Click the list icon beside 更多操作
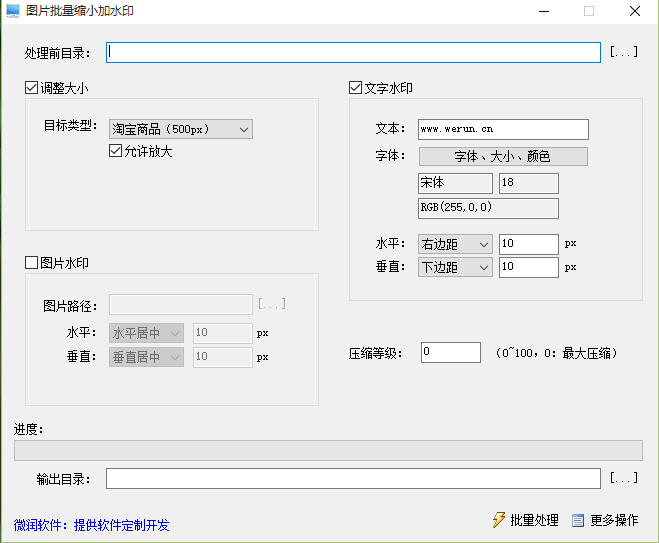659x543 pixels. [578, 521]
